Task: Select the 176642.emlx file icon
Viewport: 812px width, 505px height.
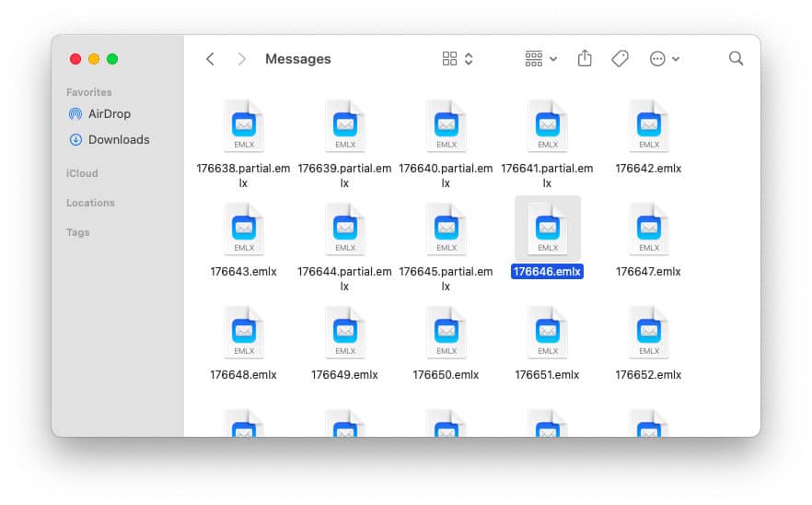Action: point(649,126)
